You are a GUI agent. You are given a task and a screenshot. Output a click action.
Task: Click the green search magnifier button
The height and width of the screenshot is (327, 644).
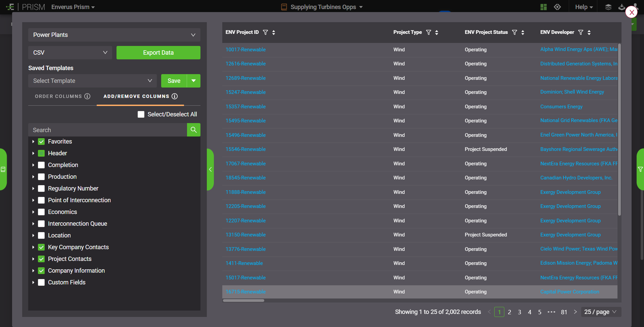(x=193, y=130)
